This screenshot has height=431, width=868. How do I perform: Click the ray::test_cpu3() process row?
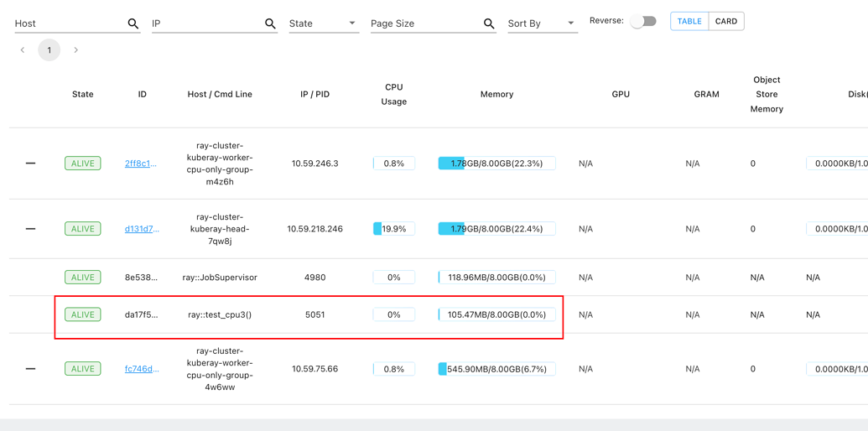(x=220, y=315)
